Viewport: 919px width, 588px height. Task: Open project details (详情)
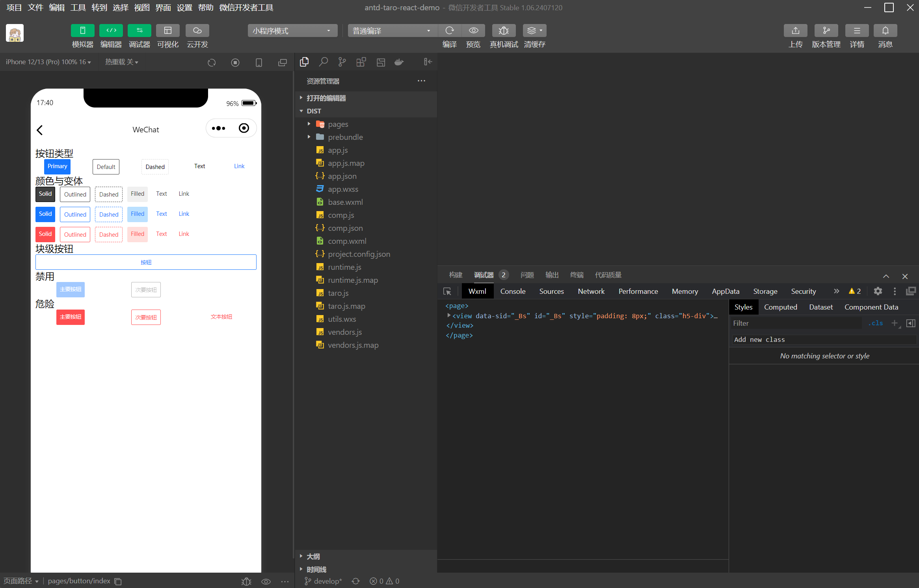[x=857, y=30]
